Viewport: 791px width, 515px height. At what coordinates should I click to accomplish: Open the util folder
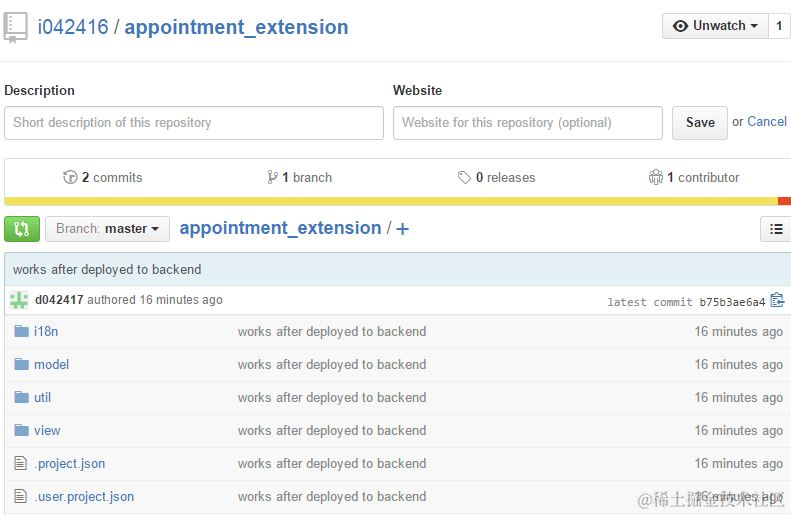42,397
